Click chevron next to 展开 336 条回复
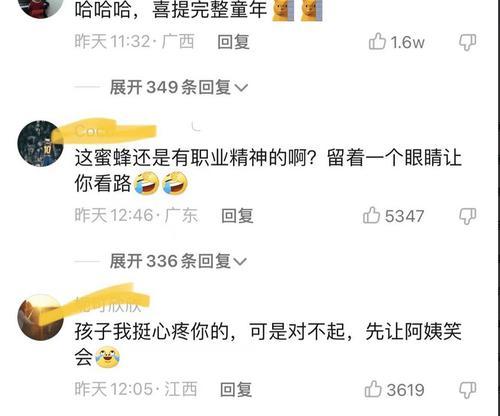The height and width of the screenshot is (416, 500). coord(240,262)
